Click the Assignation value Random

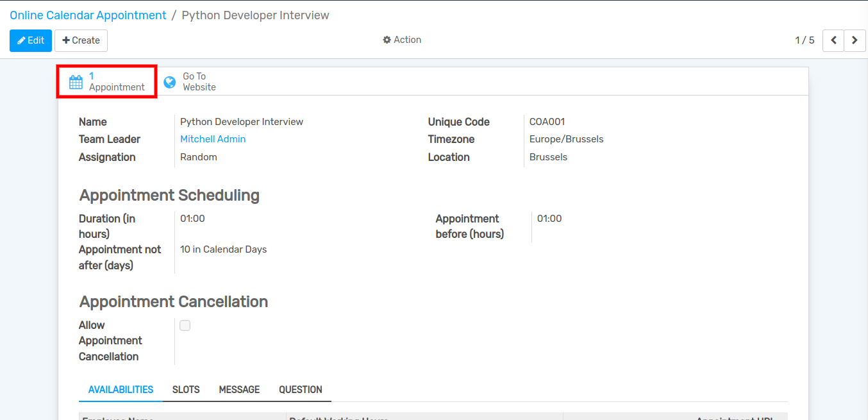pos(199,157)
